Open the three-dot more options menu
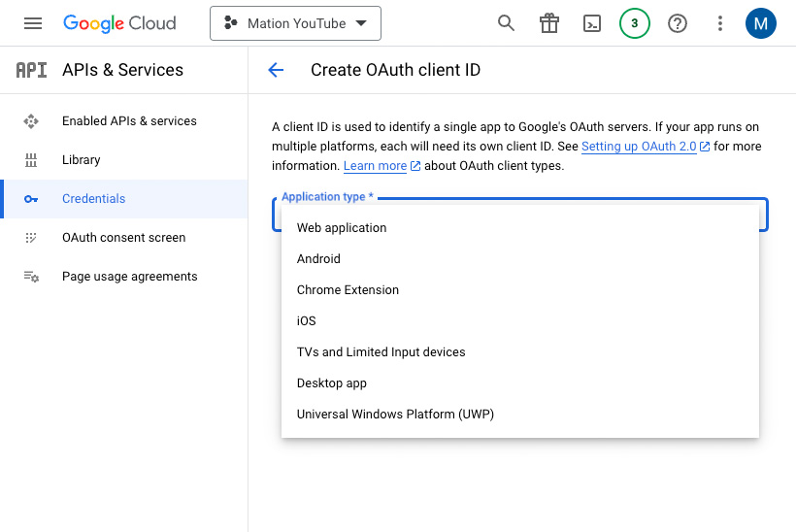Viewport: 796px width, 532px height. coord(720,23)
